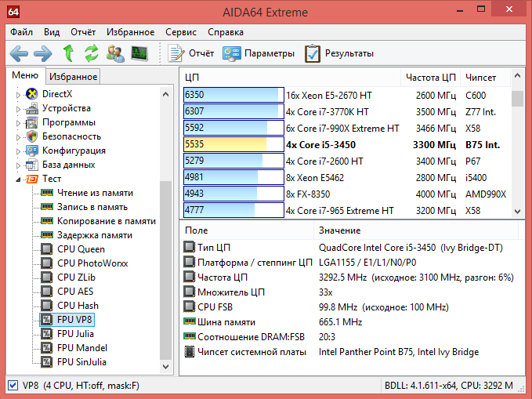Screen dimensions: 532x399
Task: Expand the База данных tree node
Action: coord(18,165)
